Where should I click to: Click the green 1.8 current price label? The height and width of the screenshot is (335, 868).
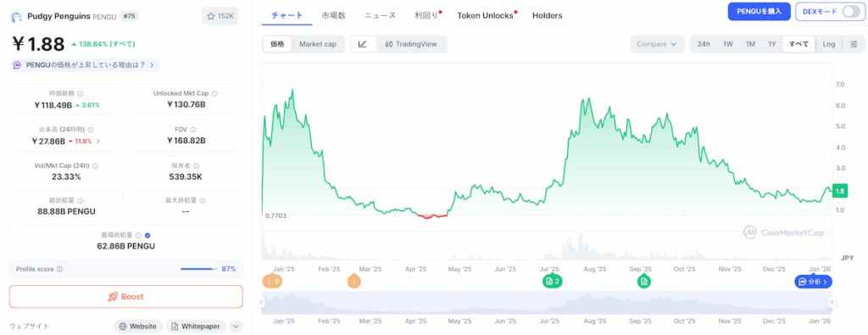[840, 191]
